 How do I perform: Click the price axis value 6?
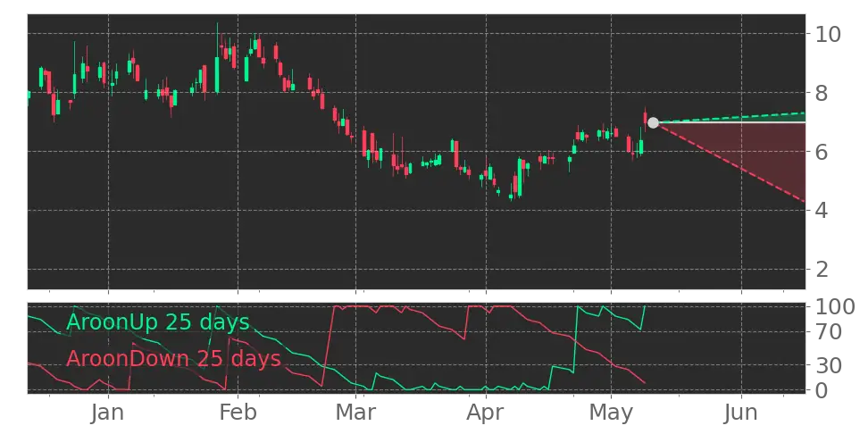coord(820,152)
